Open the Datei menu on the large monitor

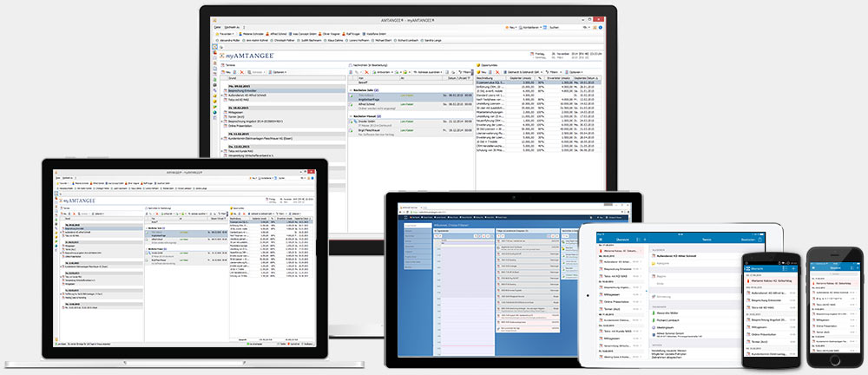point(218,26)
